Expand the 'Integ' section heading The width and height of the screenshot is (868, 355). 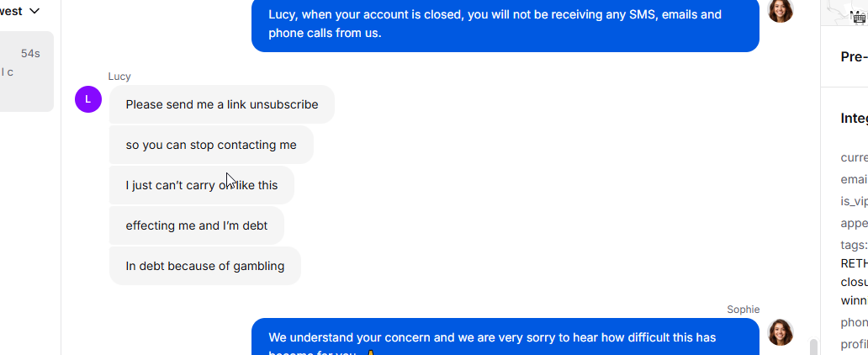click(x=855, y=118)
